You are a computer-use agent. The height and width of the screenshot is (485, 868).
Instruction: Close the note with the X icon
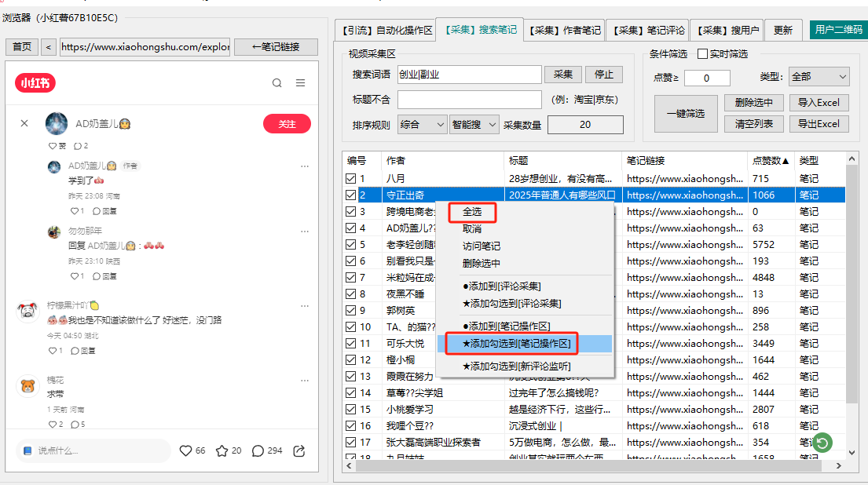tap(24, 123)
